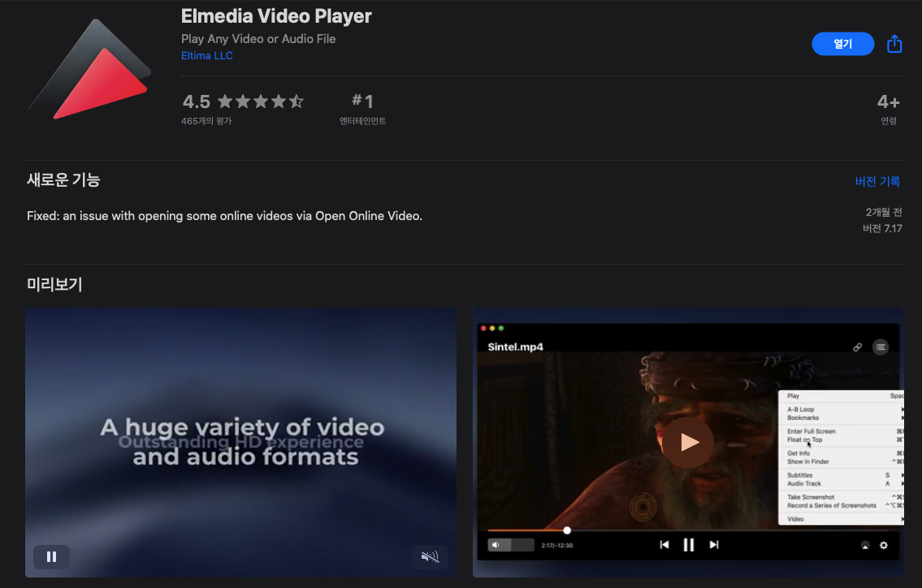This screenshot has width=922, height=588.
Task: Click the 4+ 연령 age rating
Action: click(888, 110)
